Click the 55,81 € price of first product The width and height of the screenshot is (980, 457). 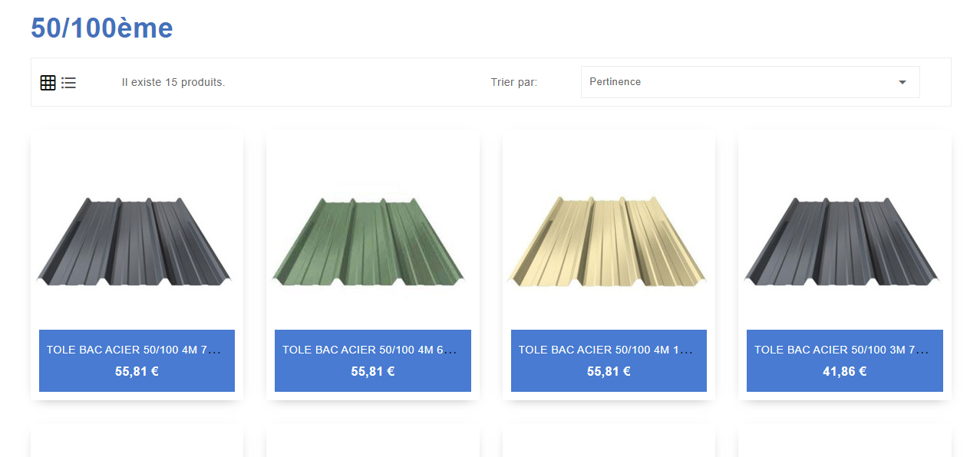tap(137, 371)
